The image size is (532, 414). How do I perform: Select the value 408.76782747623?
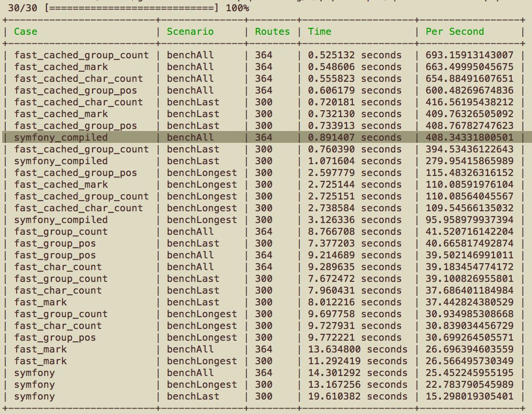click(x=469, y=126)
